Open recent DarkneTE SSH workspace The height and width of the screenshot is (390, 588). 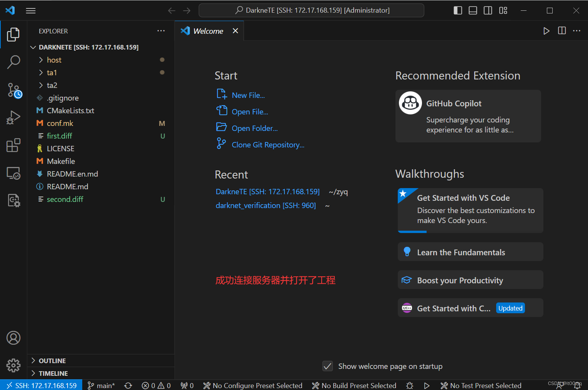(267, 192)
